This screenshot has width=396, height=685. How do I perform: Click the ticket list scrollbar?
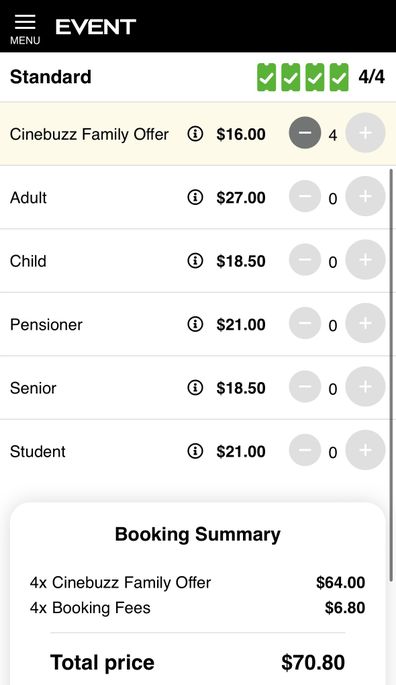coord(391,376)
